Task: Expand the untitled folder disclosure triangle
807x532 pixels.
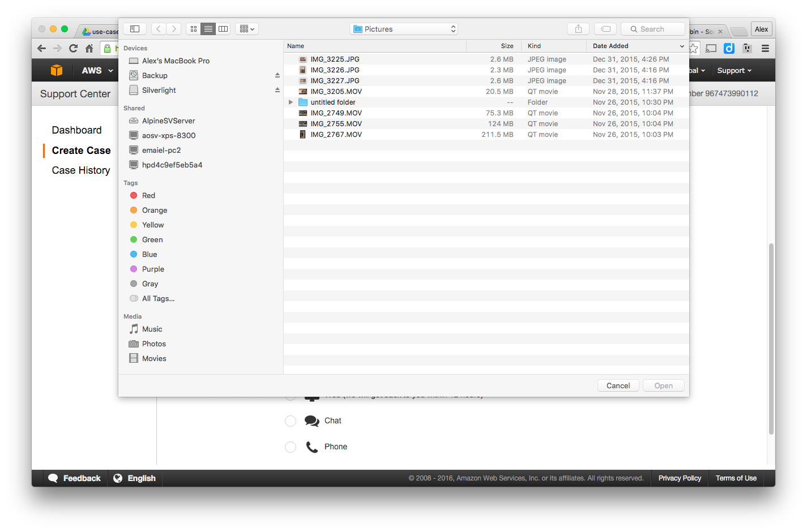Action: (291, 102)
